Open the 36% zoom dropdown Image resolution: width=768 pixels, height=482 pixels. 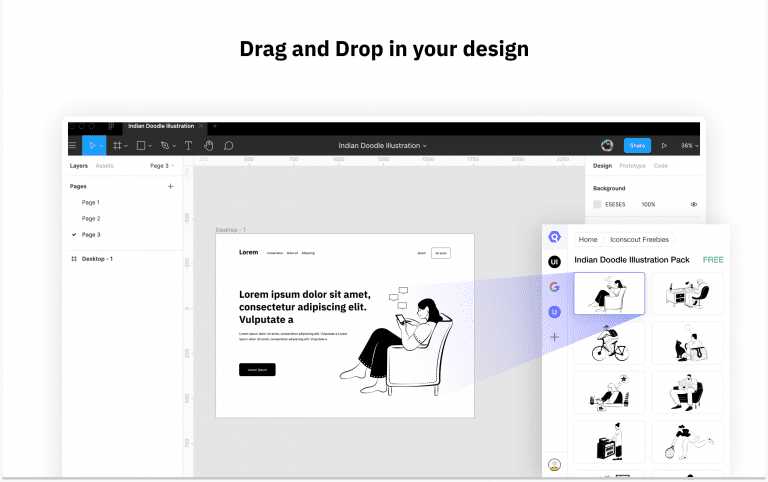click(689, 145)
